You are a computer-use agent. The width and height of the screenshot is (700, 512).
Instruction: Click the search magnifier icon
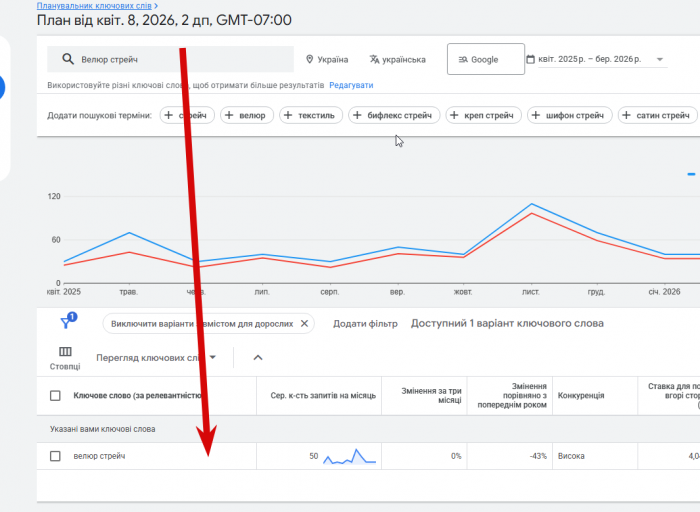tap(68, 59)
